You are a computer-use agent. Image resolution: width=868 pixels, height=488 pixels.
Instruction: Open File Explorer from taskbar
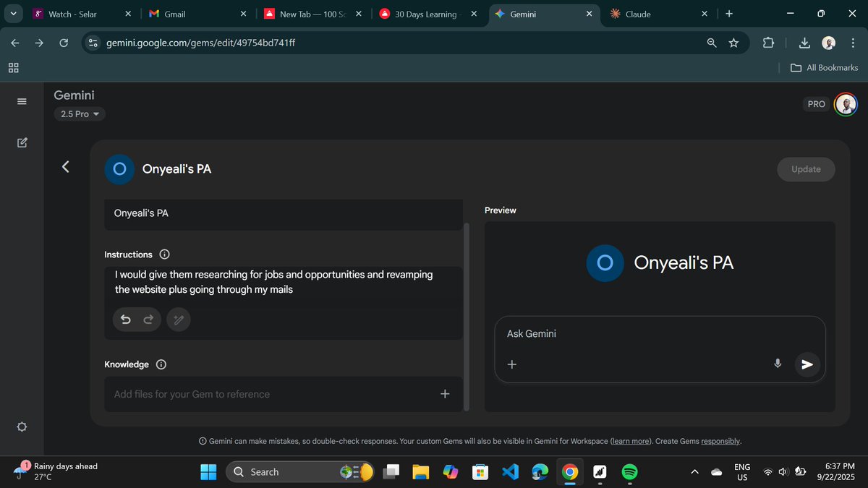[421, 472]
